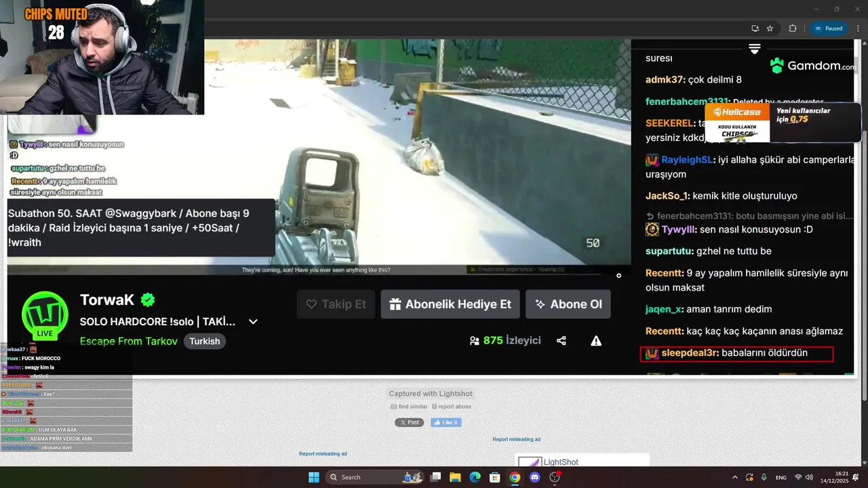Click Report misleading ad link near LightShot box
Viewport: 868px width, 488px height.
click(x=517, y=439)
